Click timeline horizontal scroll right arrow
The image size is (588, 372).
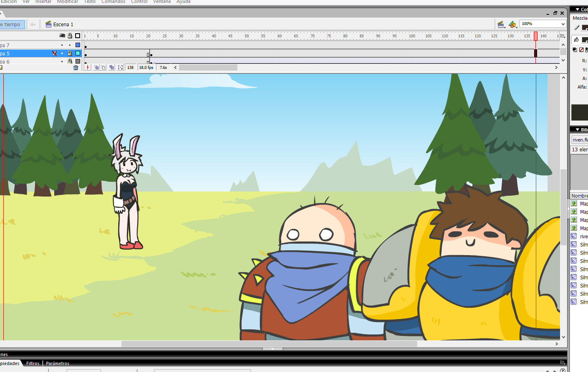pos(556,68)
